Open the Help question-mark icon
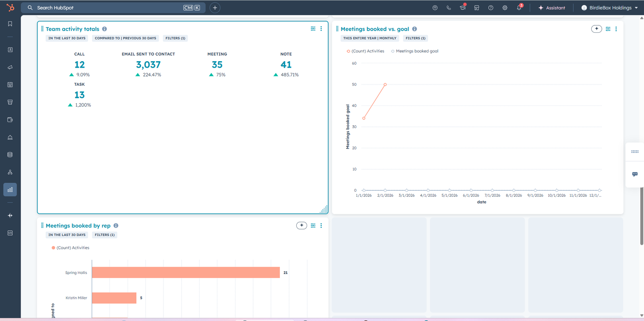This screenshot has height=321, width=644. tap(491, 8)
